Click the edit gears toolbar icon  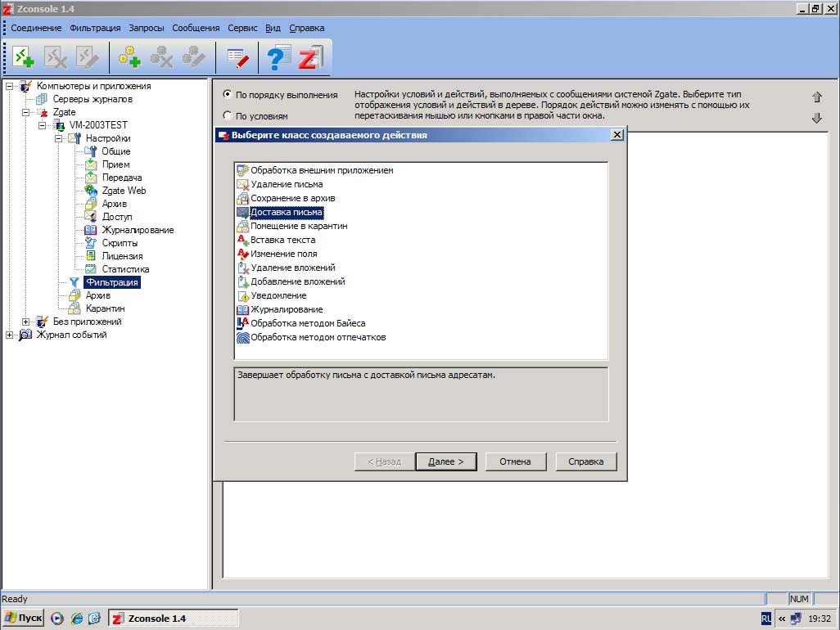[x=193, y=57]
